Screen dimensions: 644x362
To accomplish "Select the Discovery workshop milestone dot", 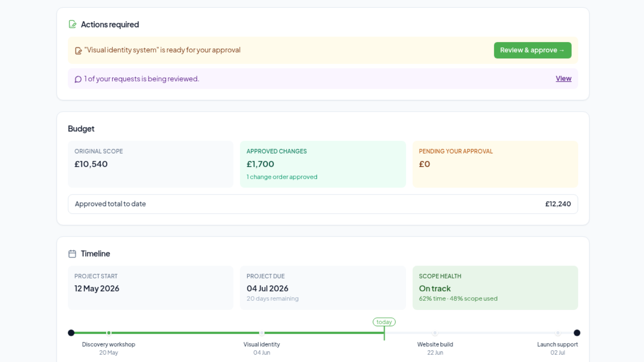I will tap(109, 333).
